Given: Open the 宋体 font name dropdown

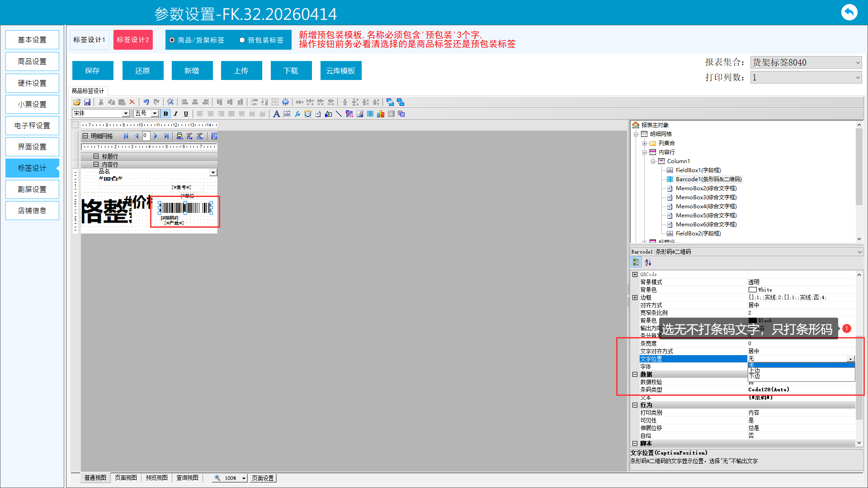Looking at the screenshot, I should tap(126, 113).
